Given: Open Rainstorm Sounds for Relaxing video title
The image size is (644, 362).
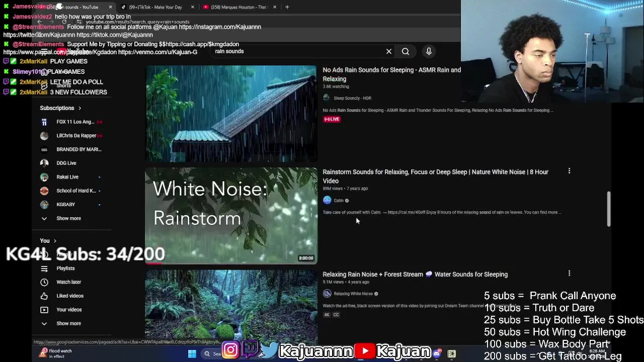Looking at the screenshot, I should tap(435, 176).
